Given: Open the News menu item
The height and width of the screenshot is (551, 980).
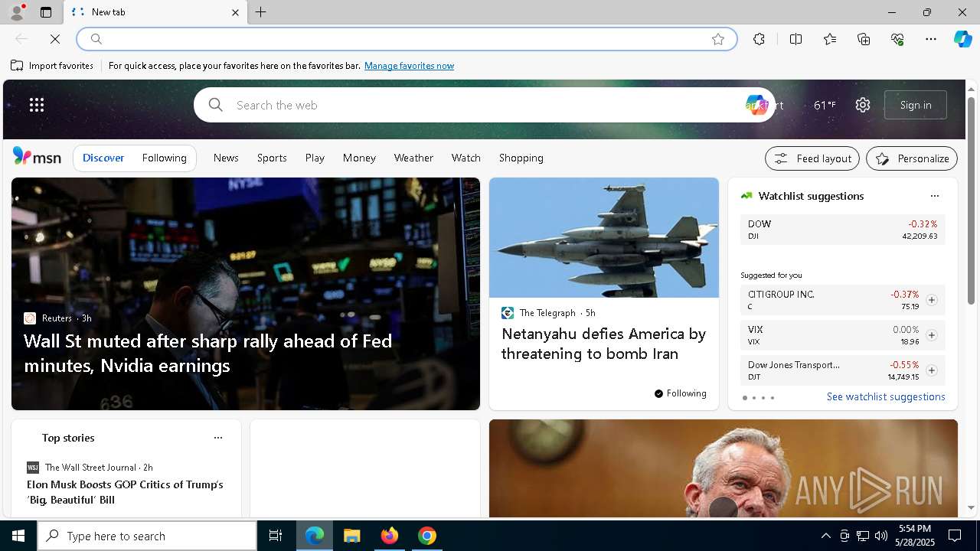Looking at the screenshot, I should pyautogui.click(x=226, y=158).
